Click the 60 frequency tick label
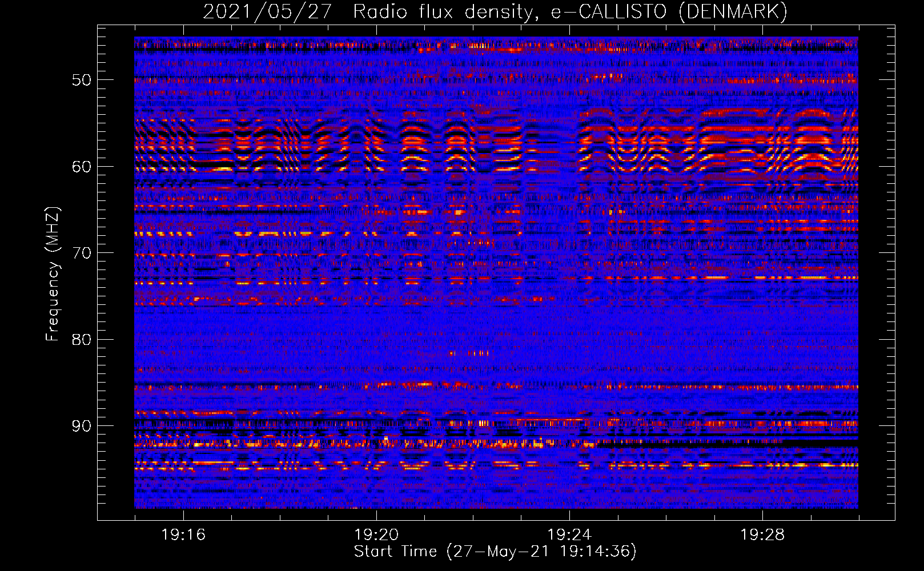This screenshot has height=571, width=924. pyautogui.click(x=82, y=167)
